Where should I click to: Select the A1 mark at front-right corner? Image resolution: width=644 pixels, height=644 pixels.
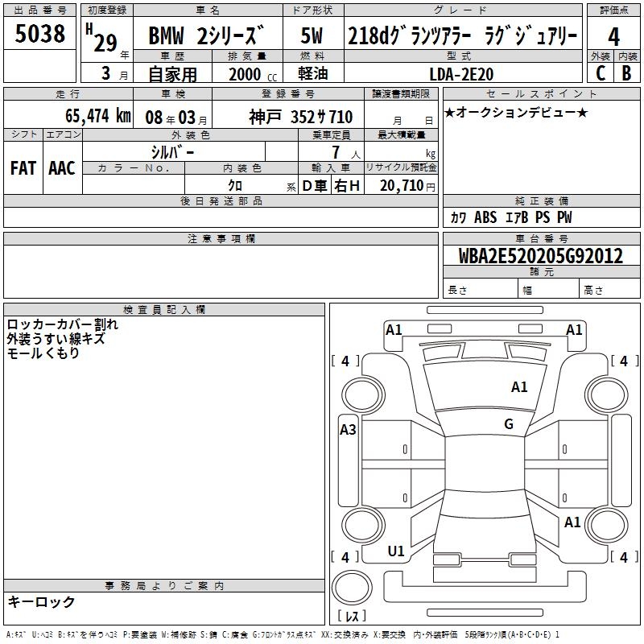pyautogui.click(x=574, y=330)
